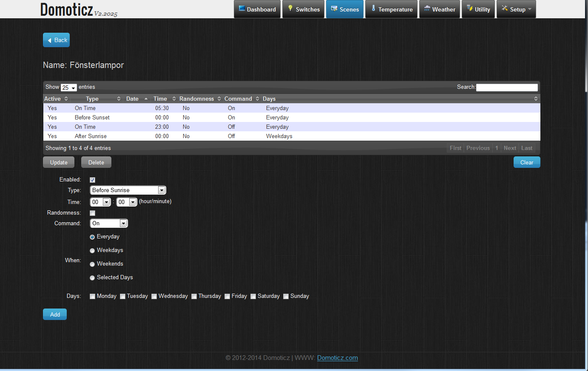Screen dimensions: 588x371
Task: Expand the hour selection dropdown
Action: click(x=100, y=202)
